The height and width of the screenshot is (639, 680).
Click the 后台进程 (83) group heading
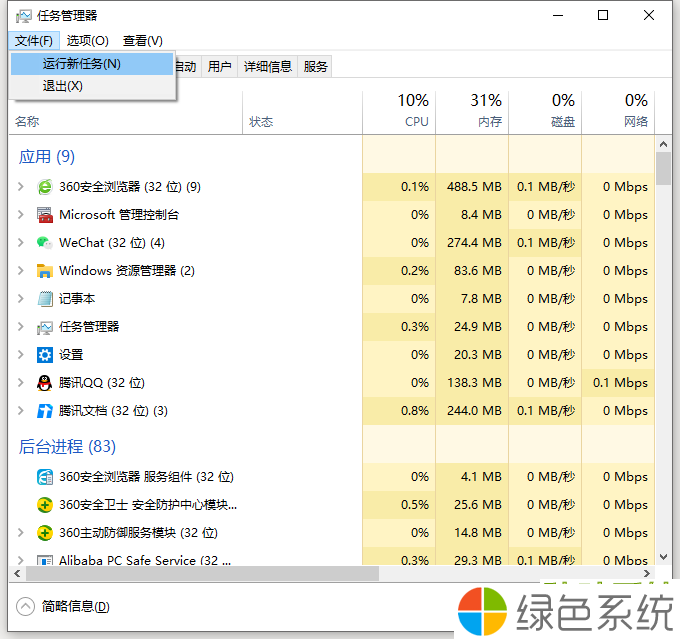tap(67, 446)
